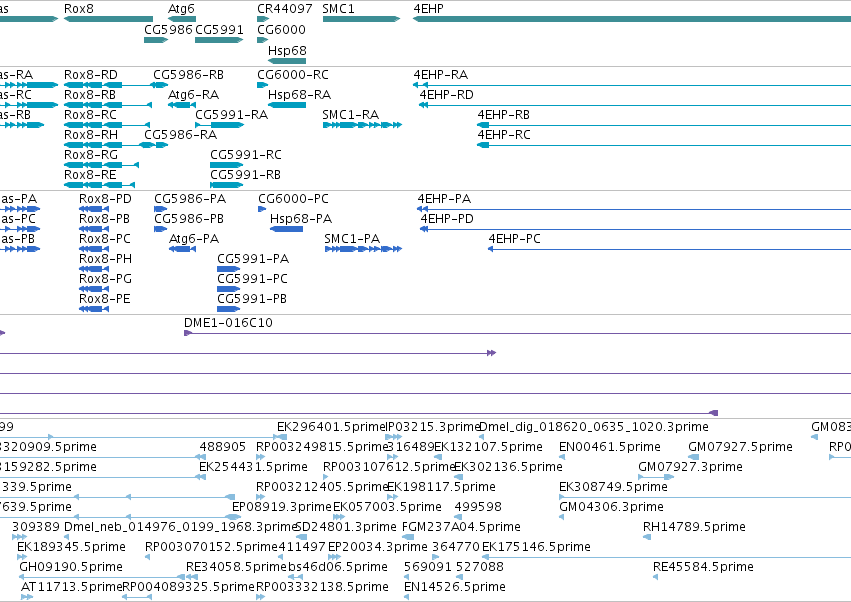Click the CG6000-RC transcript label

[x=293, y=74]
